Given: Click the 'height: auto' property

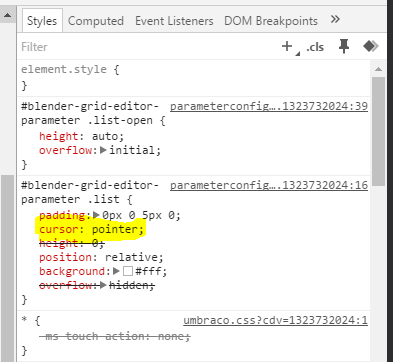Looking at the screenshot, I should click(x=81, y=136).
